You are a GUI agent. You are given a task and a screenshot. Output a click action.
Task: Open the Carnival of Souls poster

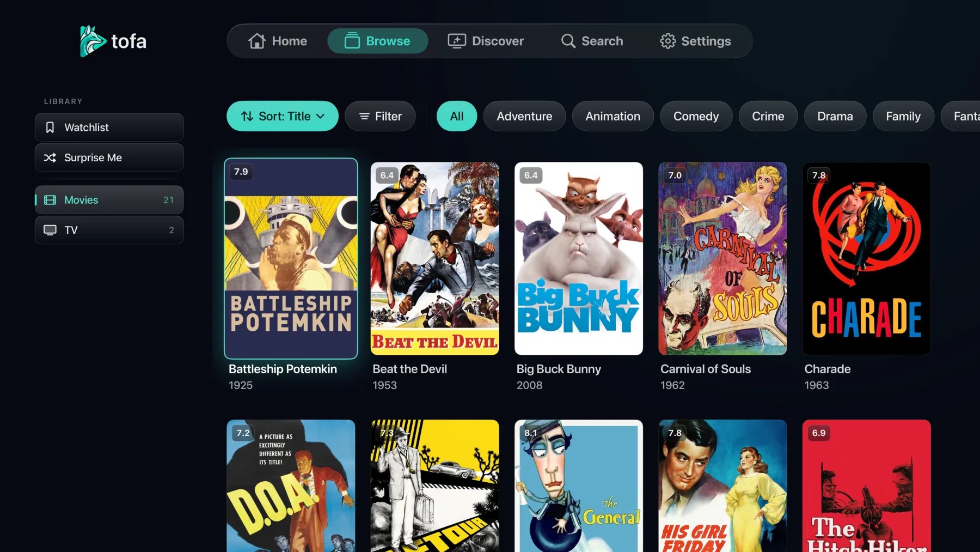(x=722, y=258)
